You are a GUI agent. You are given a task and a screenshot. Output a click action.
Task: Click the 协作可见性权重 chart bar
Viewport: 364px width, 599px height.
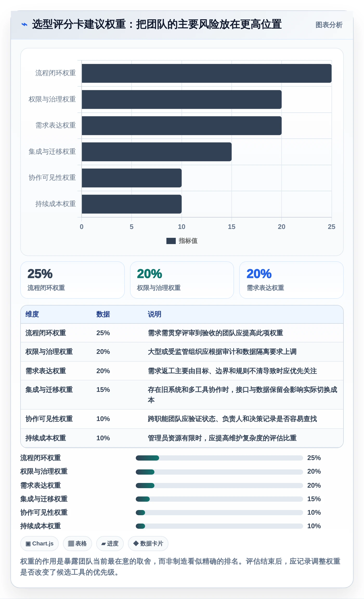tap(132, 178)
